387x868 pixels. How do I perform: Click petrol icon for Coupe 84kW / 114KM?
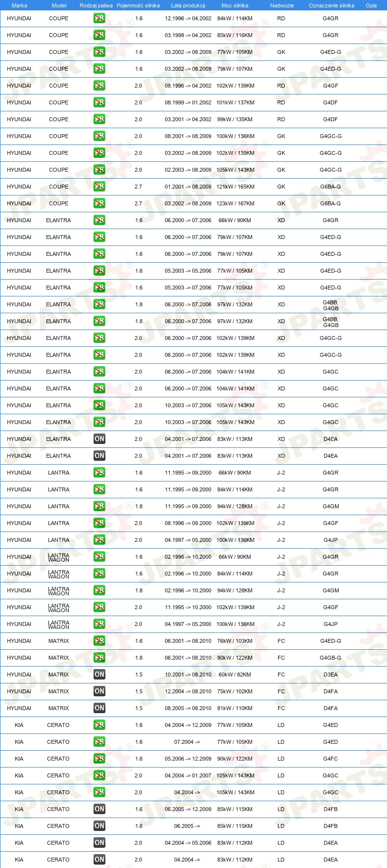point(99,18)
